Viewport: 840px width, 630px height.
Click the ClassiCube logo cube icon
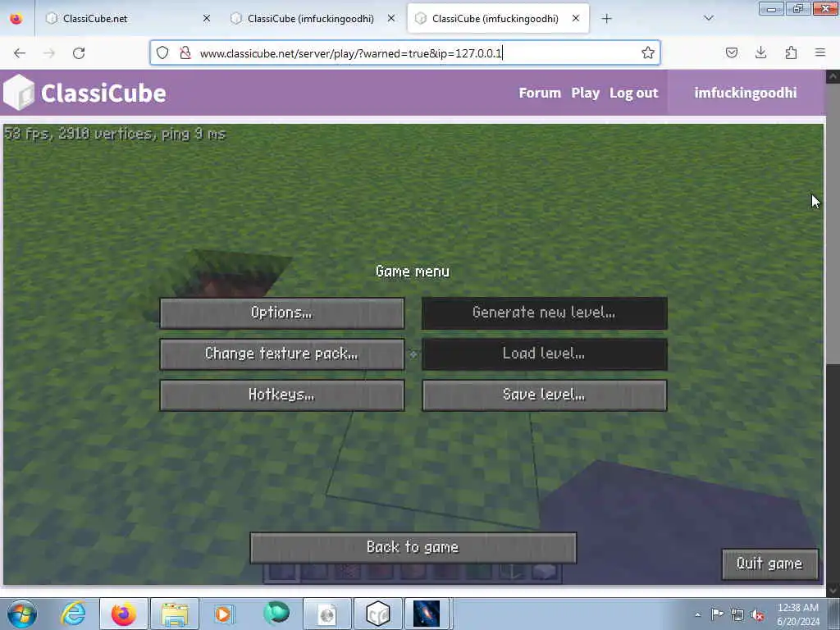coord(19,93)
